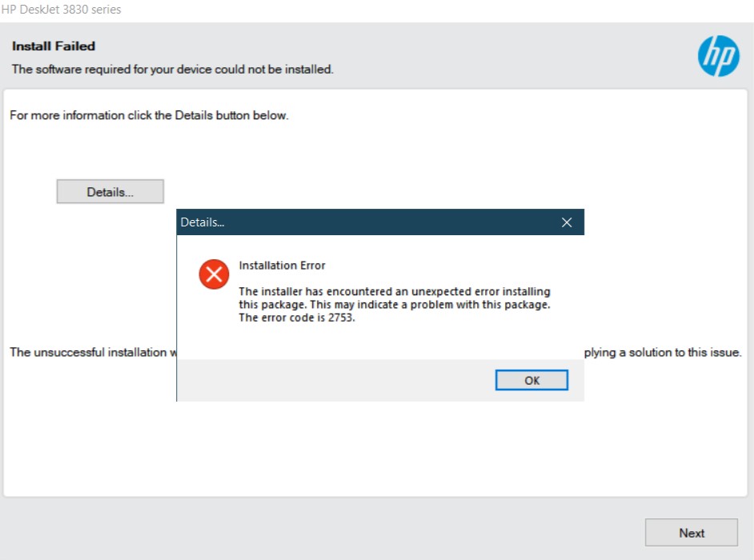This screenshot has width=754, height=560.
Task: Click the red error X icon
Action: pos(214,274)
